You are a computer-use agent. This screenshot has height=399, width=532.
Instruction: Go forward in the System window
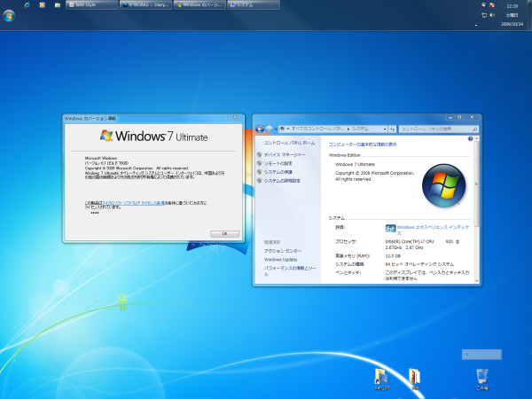269,129
